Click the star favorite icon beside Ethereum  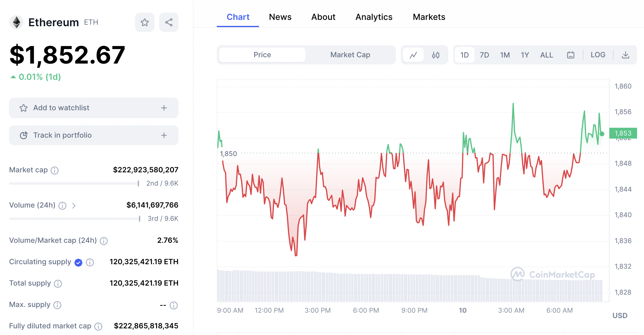[145, 22]
